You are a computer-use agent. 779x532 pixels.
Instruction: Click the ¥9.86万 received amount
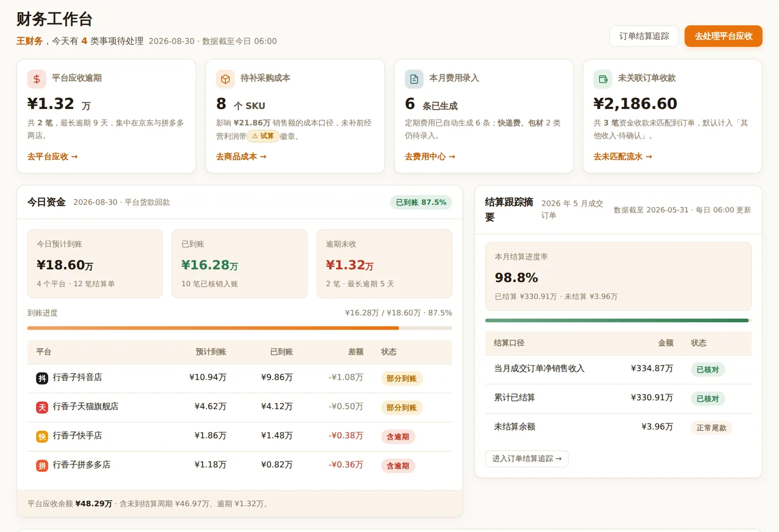click(x=277, y=377)
